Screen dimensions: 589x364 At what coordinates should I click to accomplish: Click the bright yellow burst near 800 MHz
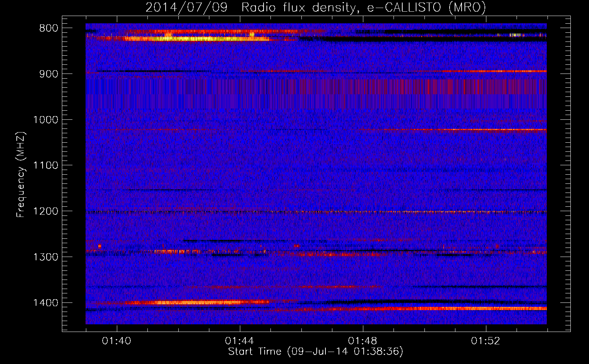pyautogui.click(x=197, y=39)
